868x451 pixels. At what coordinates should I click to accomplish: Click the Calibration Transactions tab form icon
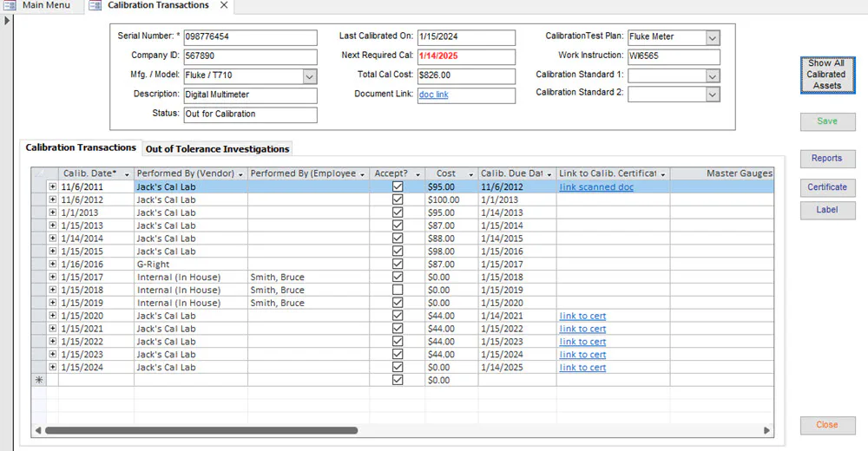tap(95, 5)
